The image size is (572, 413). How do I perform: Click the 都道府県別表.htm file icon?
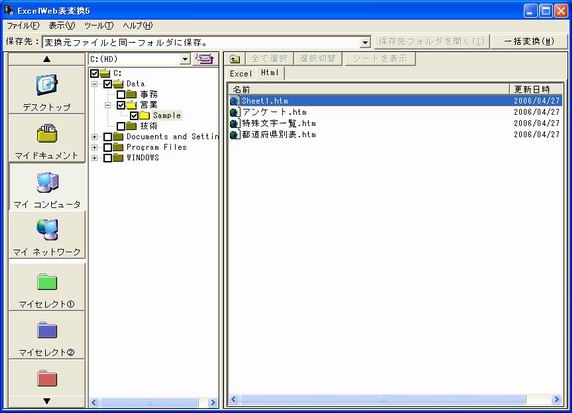(x=235, y=135)
